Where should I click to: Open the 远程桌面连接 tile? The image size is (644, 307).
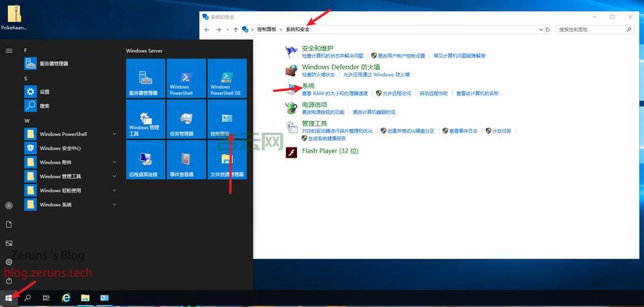click(146, 160)
